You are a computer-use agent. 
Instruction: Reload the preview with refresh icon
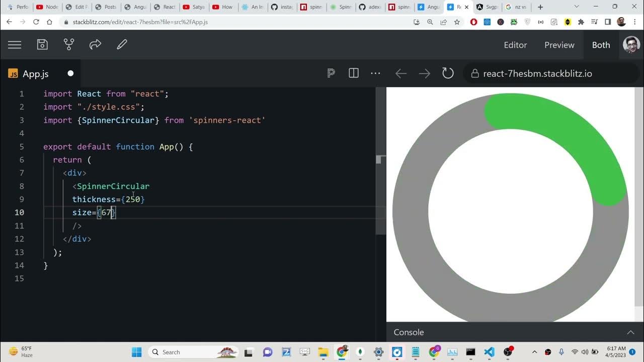448,73
